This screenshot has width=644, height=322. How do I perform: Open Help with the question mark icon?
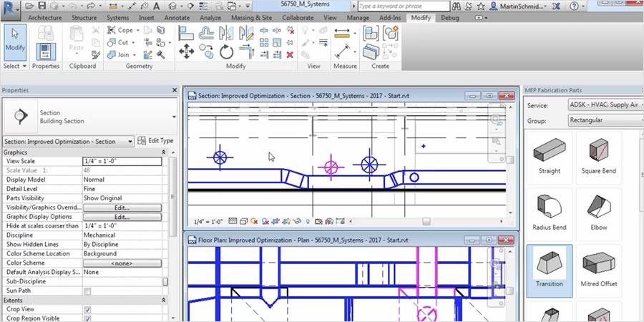(x=574, y=6)
